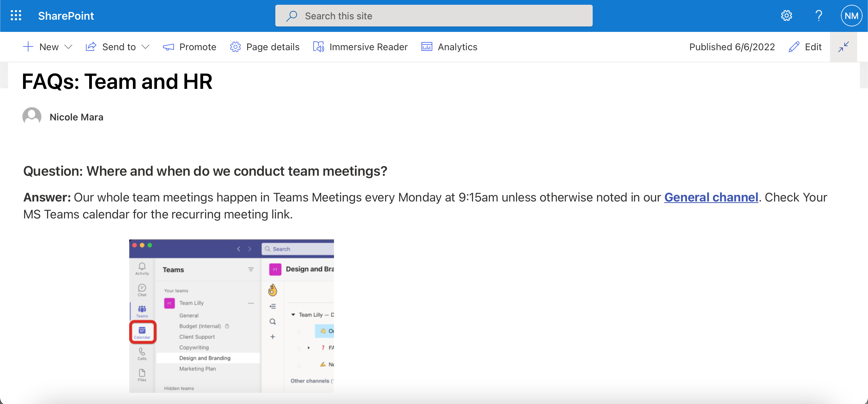Go to SharePoint home via header title
This screenshot has width=868, height=404.
click(66, 16)
